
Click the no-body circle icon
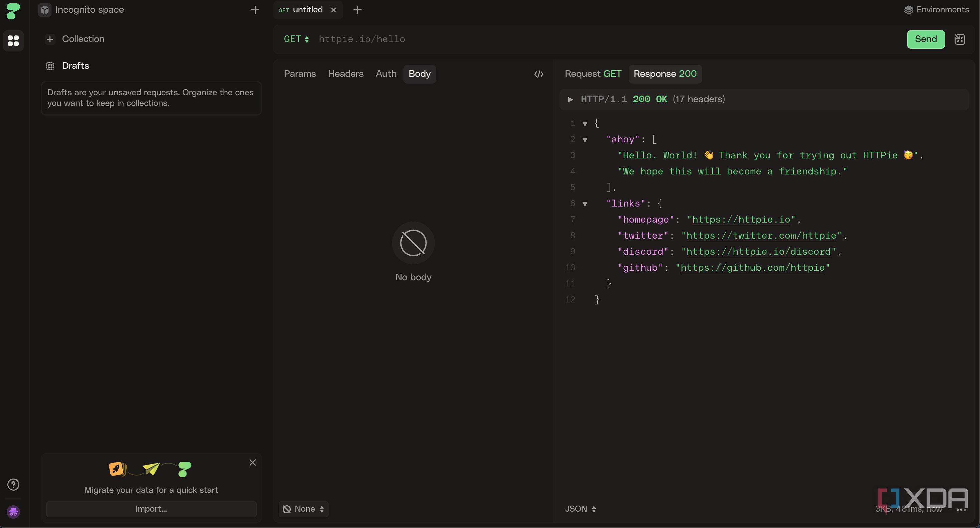click(413, 243)
